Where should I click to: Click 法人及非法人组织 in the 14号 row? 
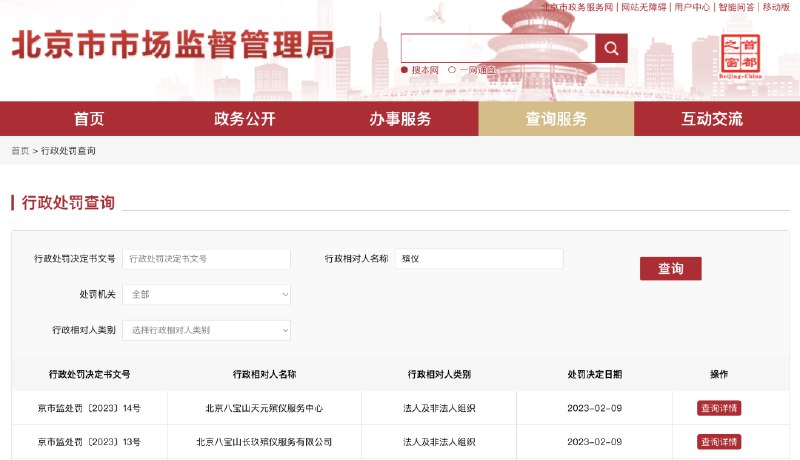click(439, 408)
